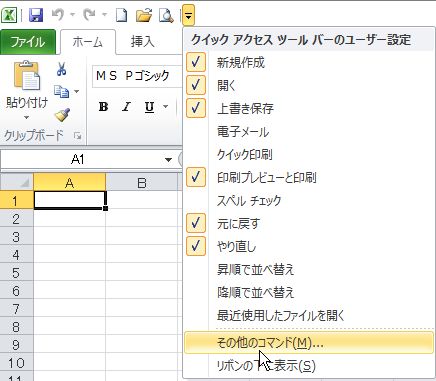Click the 貼り付け button label
436x381 pixels.
tap(27, 103)
